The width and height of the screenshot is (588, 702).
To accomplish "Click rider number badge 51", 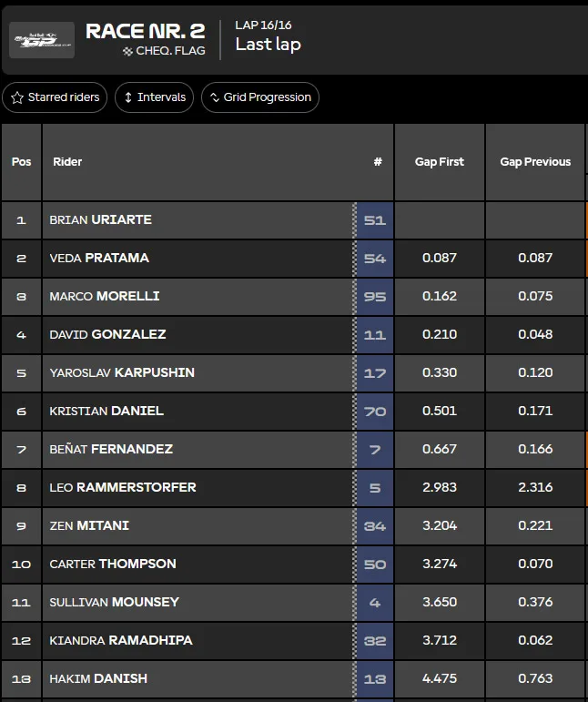I will click(x=375, y=220).
